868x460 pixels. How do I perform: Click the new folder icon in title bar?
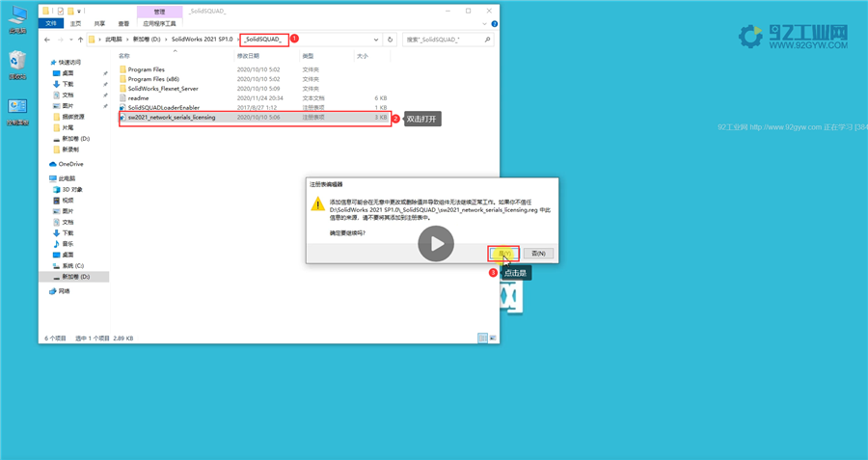[x=70, y=11]
